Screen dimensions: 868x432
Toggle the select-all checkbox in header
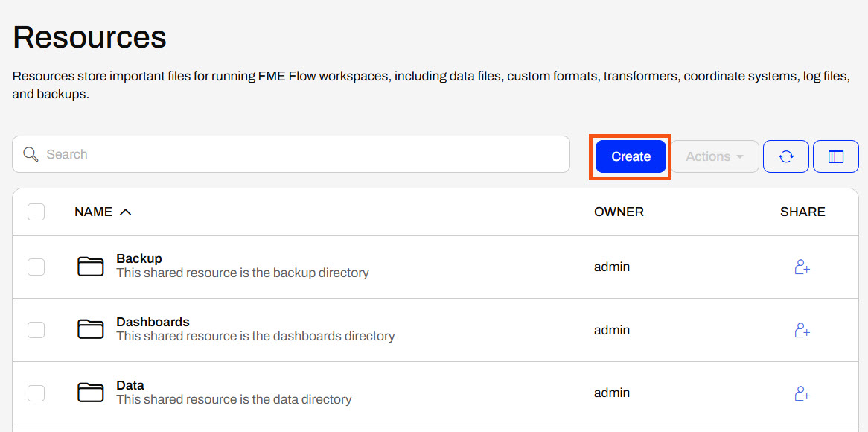click(x=36, y=212)
